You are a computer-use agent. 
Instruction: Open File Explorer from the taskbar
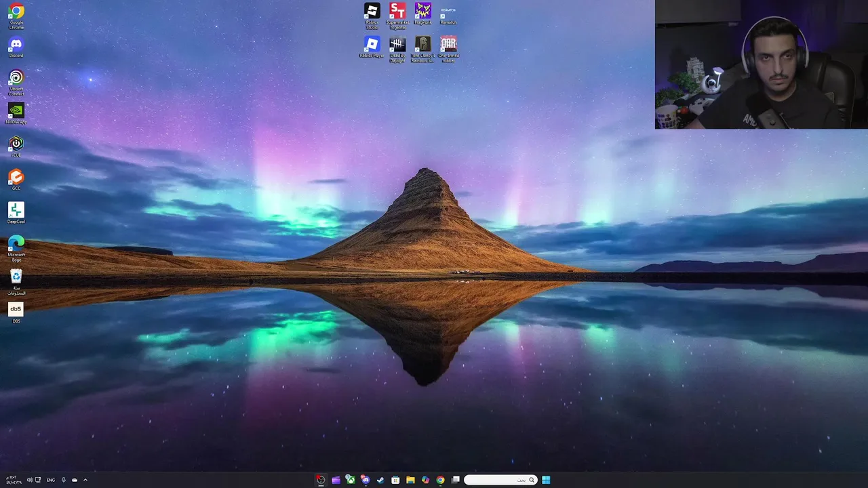coord(410,480)
